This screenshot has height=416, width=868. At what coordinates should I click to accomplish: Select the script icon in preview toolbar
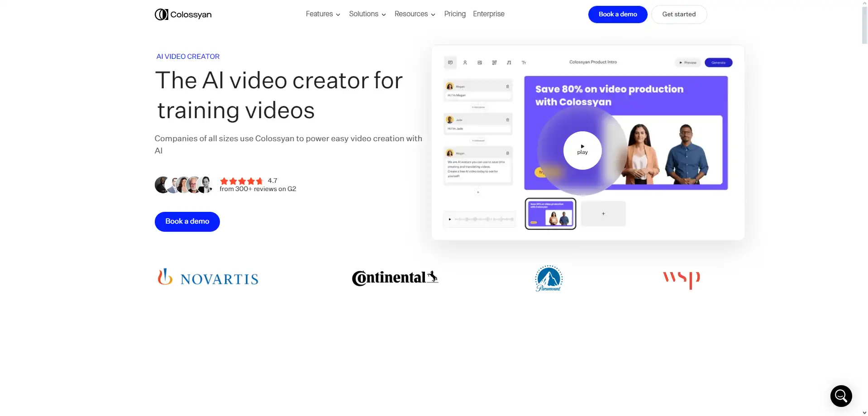450,62
